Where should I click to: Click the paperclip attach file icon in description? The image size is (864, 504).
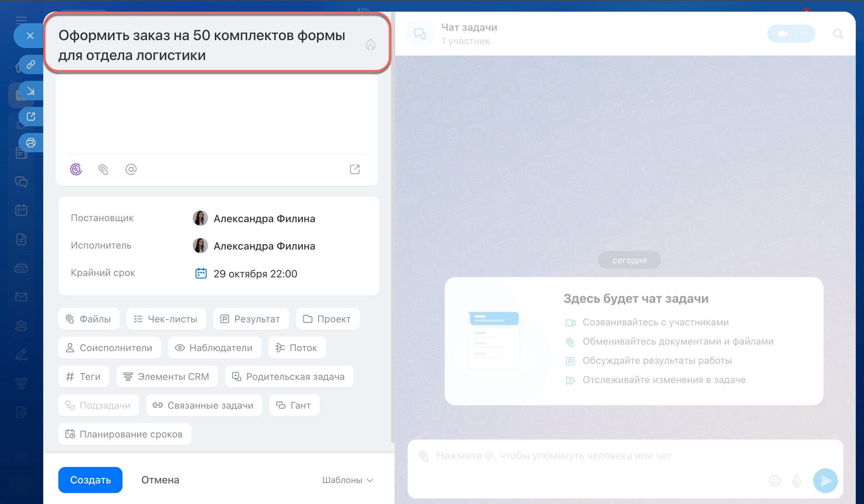103,169
